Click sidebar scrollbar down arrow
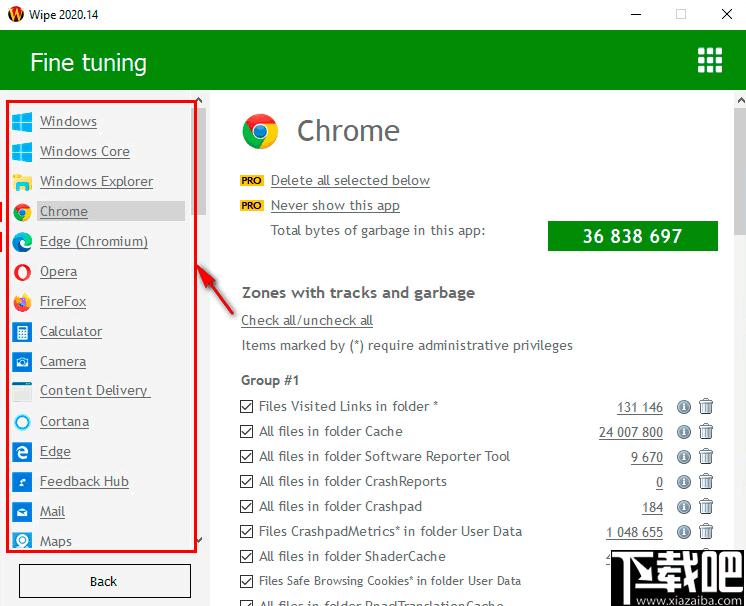Screen dimensions: 746x606 199,540
